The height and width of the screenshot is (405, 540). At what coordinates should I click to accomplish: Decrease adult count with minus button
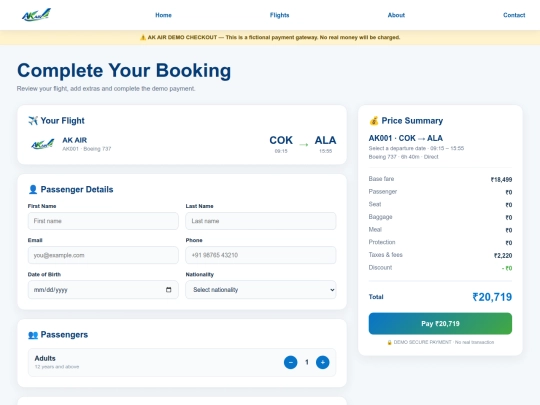point(291,362)
